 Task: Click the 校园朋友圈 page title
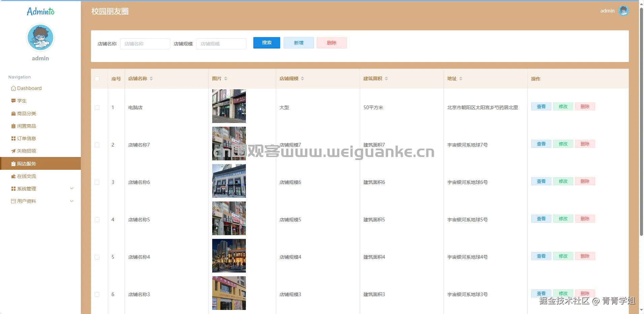point(110,11)
